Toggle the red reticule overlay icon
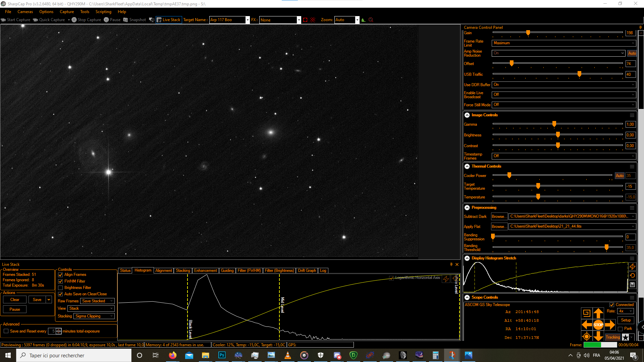Viewport: 644px width, 362px height. click(x=313, y=20)
